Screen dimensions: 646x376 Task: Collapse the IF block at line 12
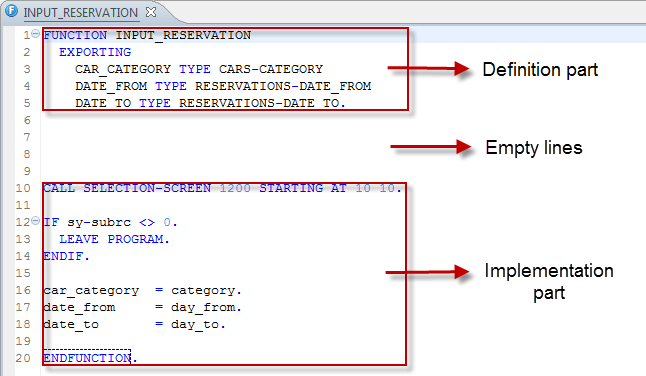35,220
